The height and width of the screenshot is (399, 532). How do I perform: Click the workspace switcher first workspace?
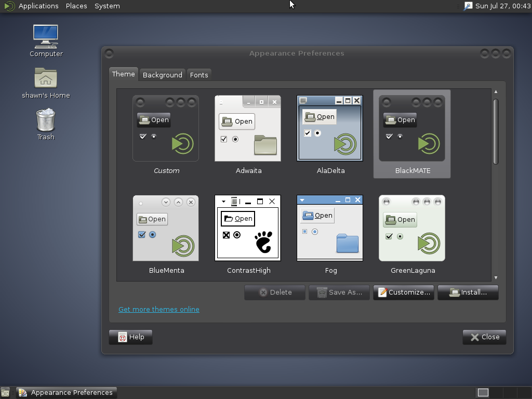tap(483, 393)
